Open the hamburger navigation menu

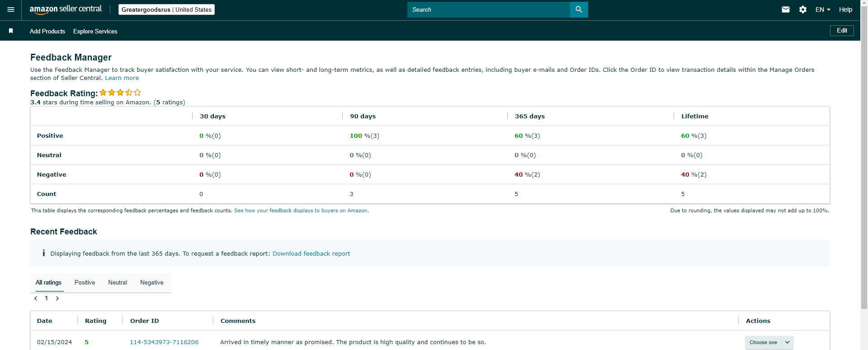[x=11, y=9]
